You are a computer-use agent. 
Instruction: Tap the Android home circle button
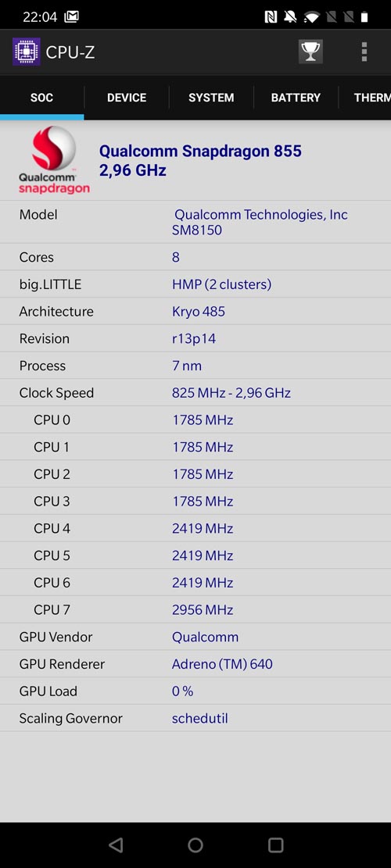[195, 845]
